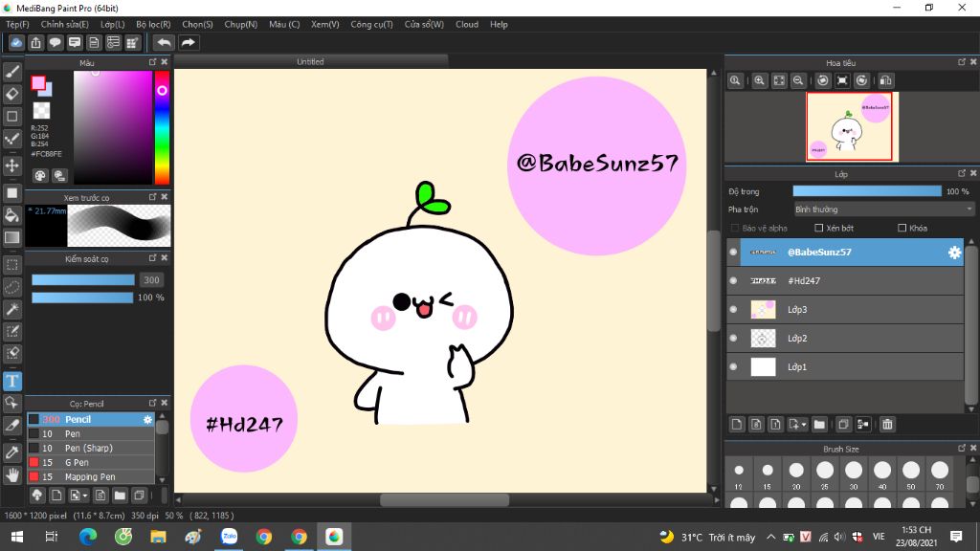Hide the Lớp3 layer
This screenshot has width=980, height=551.
pos(733,310)
